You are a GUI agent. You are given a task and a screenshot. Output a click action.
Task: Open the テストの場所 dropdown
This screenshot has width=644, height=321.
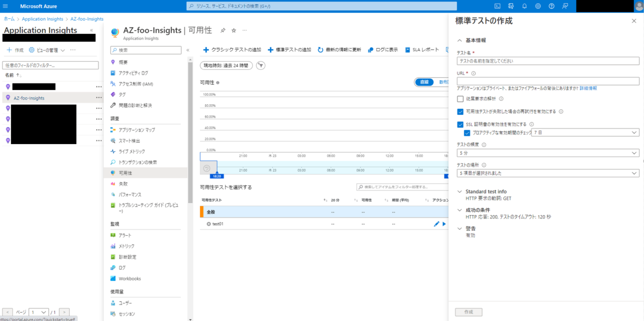548,173
